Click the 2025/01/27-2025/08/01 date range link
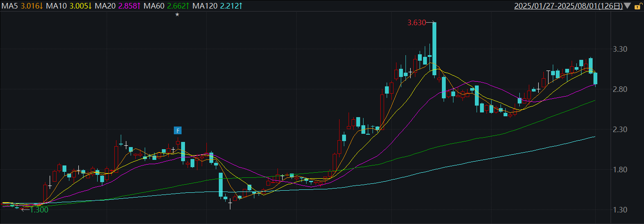The image size is (644, 224). (x=568, y=6)
